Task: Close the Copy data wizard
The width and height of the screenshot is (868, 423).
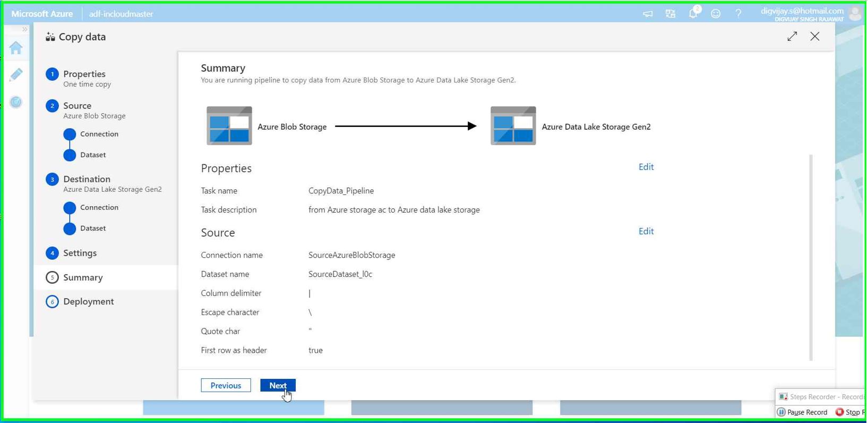Action: click(x=815, y=36)
